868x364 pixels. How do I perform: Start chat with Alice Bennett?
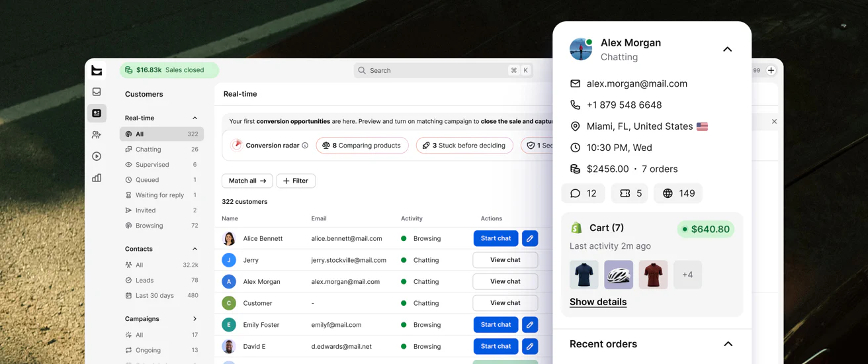[496, 238]
